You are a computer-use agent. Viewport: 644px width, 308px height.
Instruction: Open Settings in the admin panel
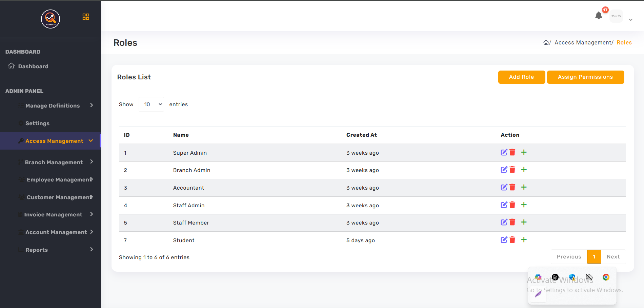pos(37,123)
